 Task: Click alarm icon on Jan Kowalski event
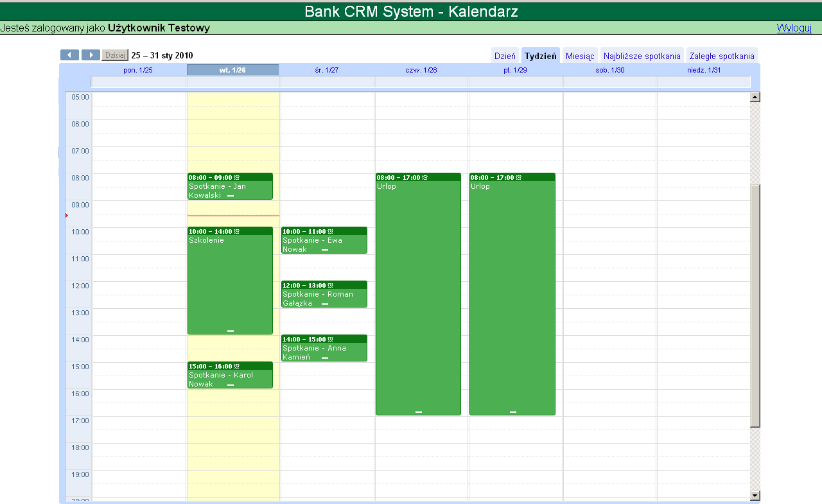coord(237,177)
